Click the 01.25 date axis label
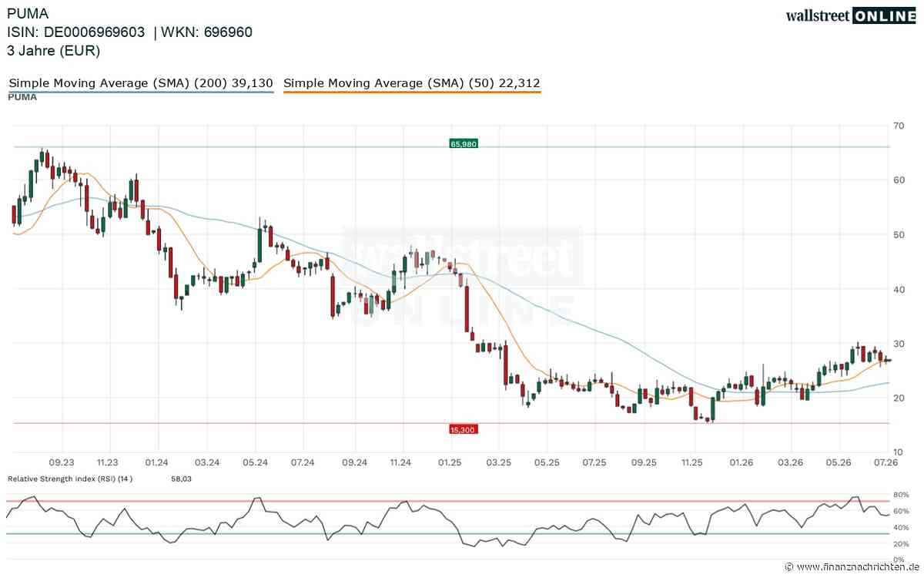The image size is (924, 578). [450, 462]
